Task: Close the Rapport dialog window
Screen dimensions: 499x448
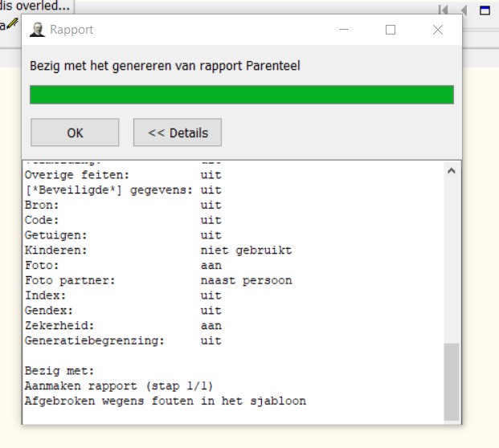Action: (437, 30)
